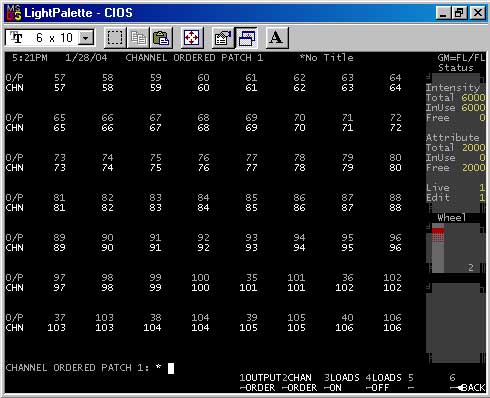
Task: Minimize the LightPalette CIOS window
Action: pyautogui.click(x=443, y=13)
